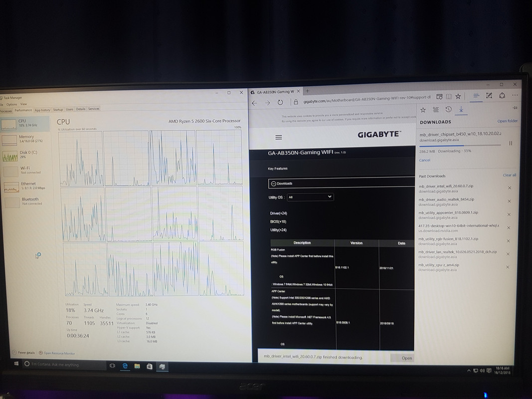
Task: Click Open folder in Downloads pane
Action: 507,121
